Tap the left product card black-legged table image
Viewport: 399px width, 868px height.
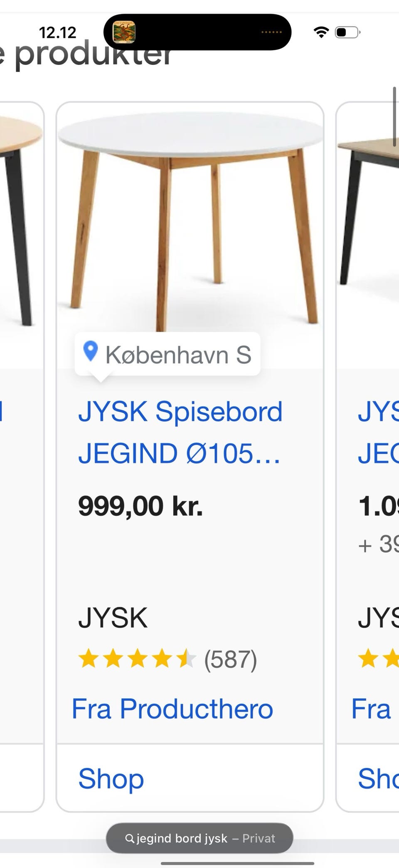(x=21, y=220)
